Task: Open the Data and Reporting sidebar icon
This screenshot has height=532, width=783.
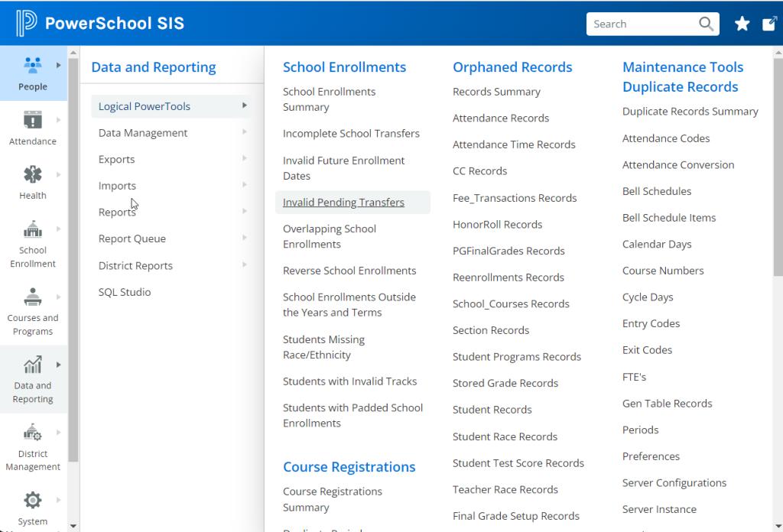Action: coord(32,365)
